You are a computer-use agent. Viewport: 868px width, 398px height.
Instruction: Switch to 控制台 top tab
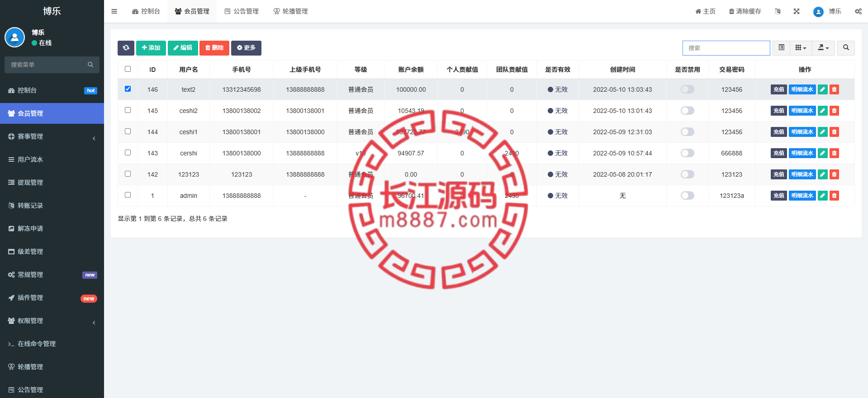click(146, 11)
